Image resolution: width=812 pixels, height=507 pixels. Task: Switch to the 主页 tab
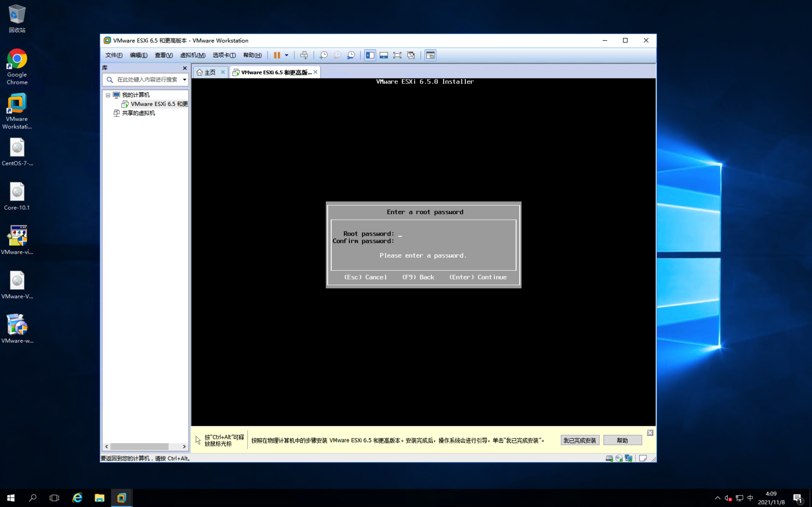[208, 72]
